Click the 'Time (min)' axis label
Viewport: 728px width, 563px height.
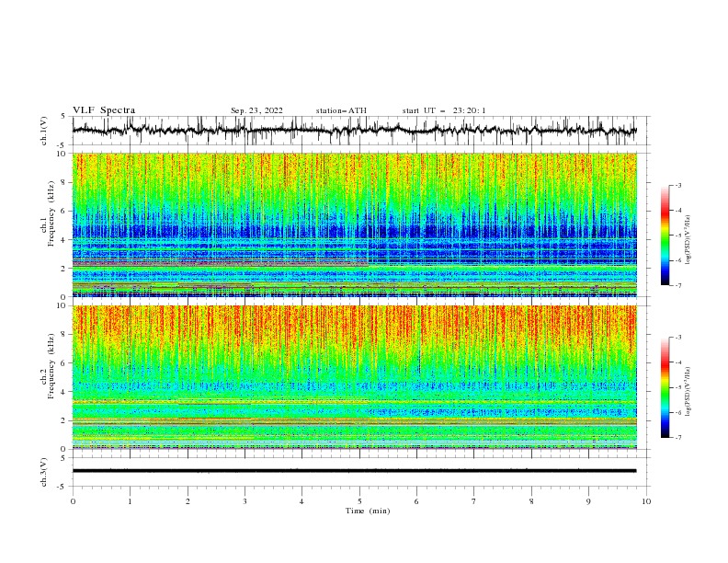(368, 511)
